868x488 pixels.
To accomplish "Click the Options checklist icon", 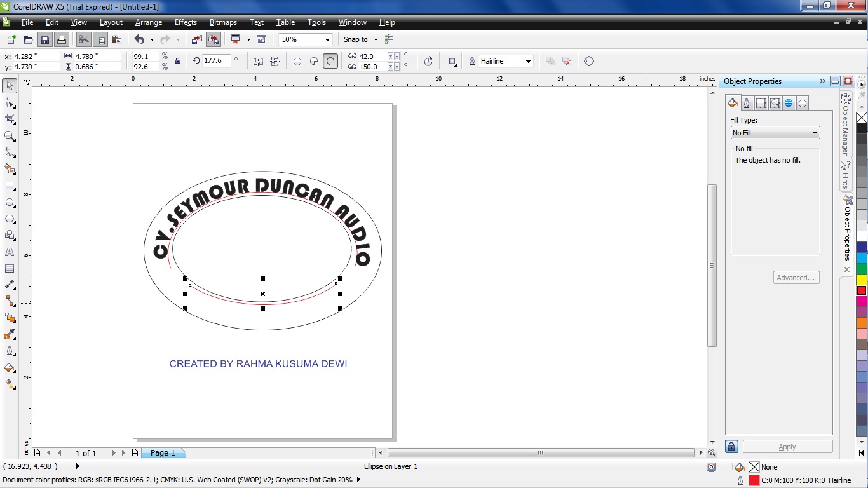I will click(x=389, y=39).
